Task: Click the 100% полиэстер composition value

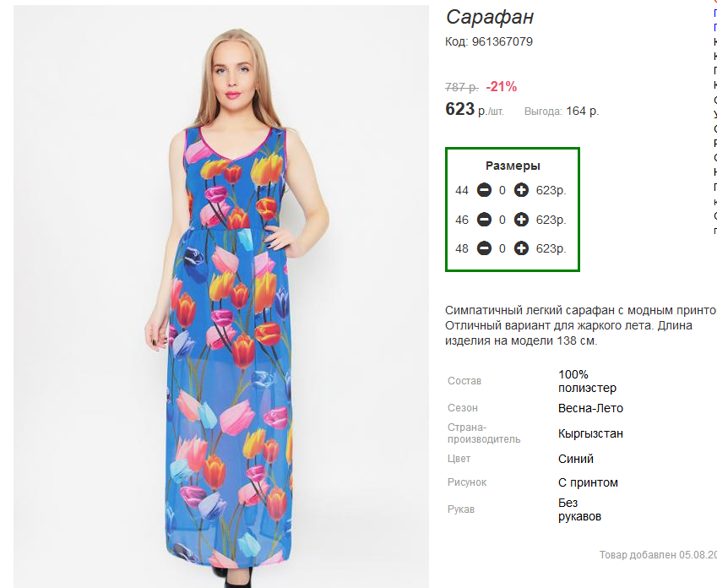Action: (587, 381)
